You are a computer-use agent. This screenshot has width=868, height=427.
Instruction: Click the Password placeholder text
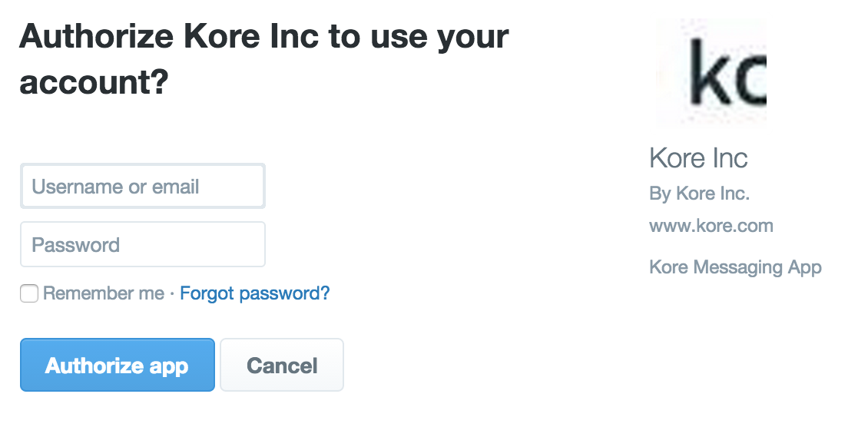coord(76,246)
